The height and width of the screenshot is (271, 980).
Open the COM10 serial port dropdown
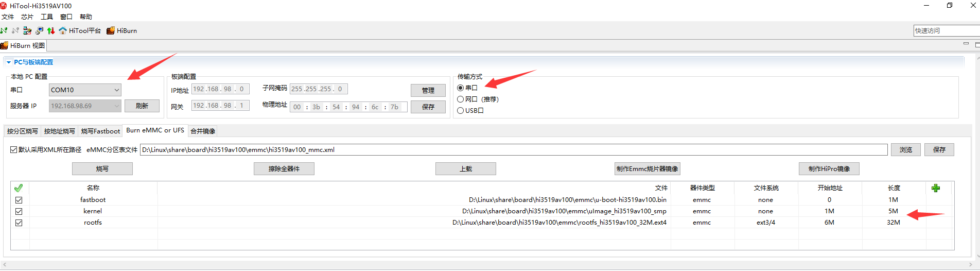85,90
